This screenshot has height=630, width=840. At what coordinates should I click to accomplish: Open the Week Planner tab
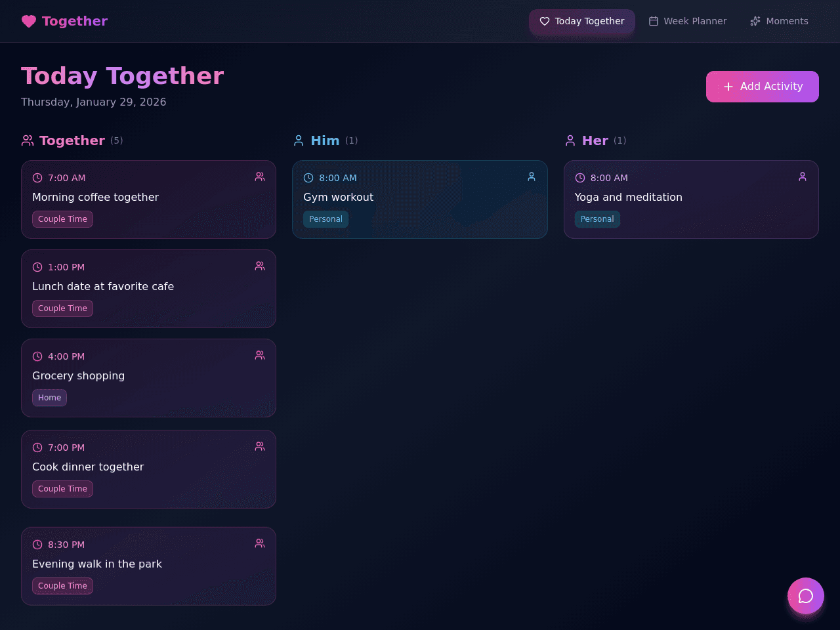[x=688, y=21]
